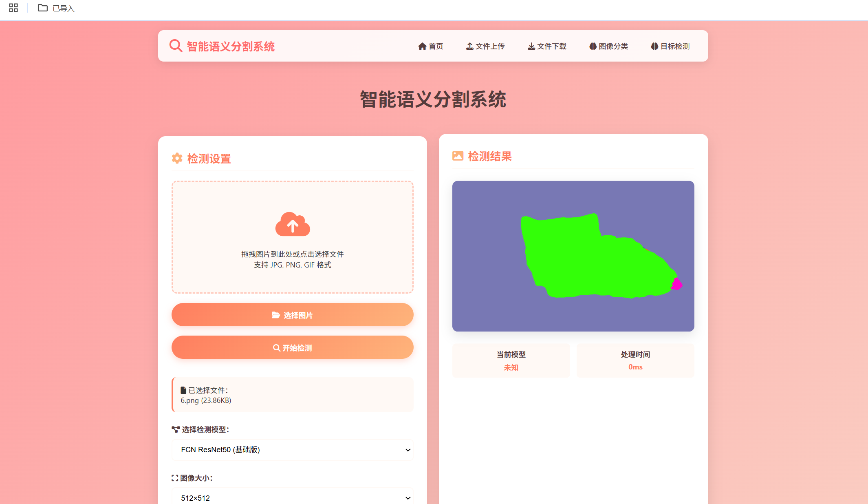
Task: Click the apps grid icon in top bar
Action: (13, 8)
